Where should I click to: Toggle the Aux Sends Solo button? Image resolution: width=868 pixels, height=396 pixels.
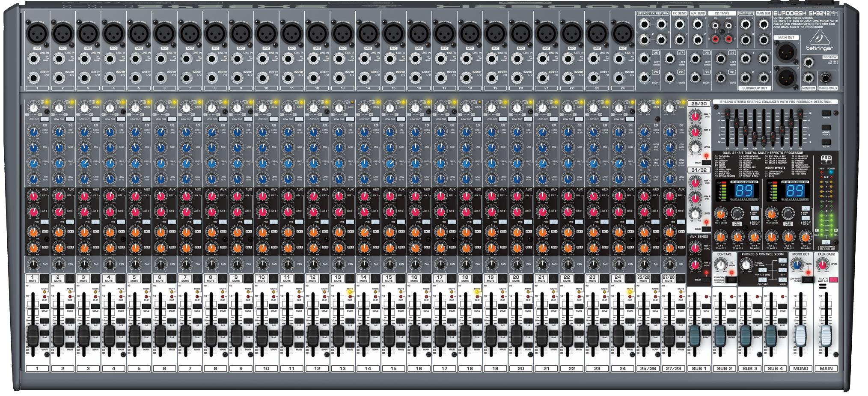(x=706, y=280)
